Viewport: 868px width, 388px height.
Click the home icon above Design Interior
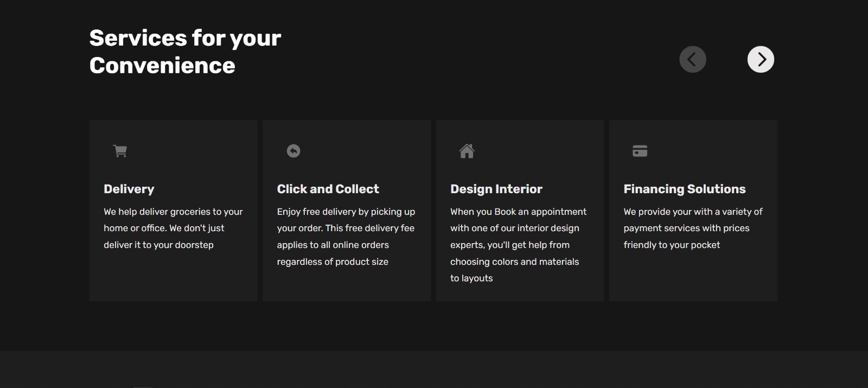coord(467,151)
